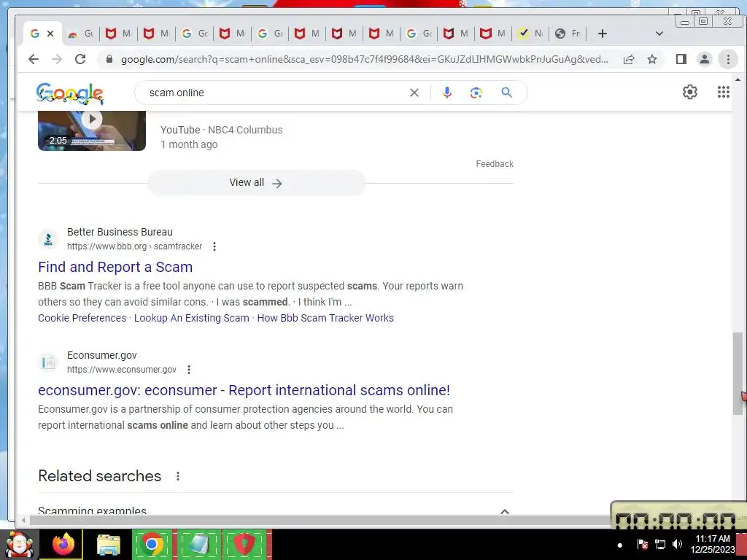747x560 pixels.
Task: Switch to the Norton checkmark tab
Action: pyautogui.click(x=531, y=34)
